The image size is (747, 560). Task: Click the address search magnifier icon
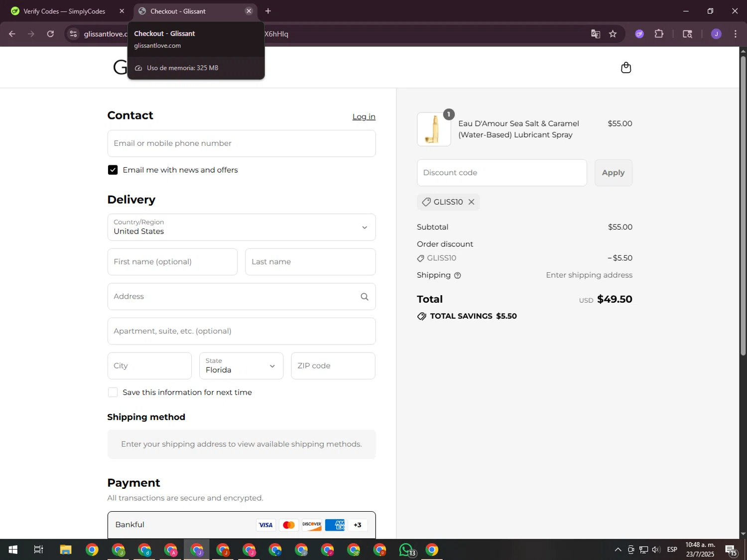tap(365, 297)
